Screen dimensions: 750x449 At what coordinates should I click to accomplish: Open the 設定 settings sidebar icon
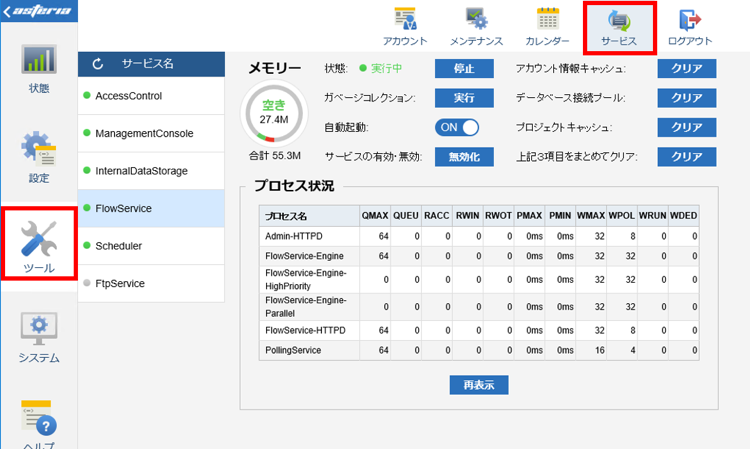[39, 158]
